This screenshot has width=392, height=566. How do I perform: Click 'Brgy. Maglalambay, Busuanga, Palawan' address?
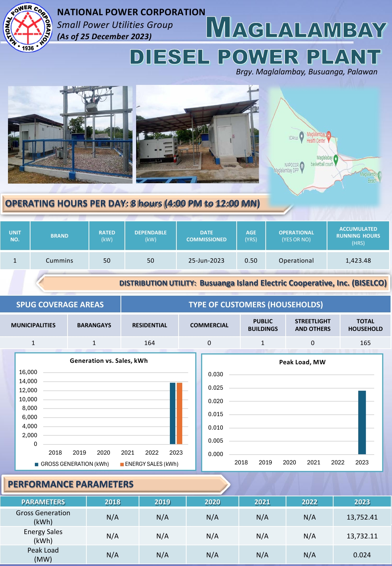click(x=307, y=72)
